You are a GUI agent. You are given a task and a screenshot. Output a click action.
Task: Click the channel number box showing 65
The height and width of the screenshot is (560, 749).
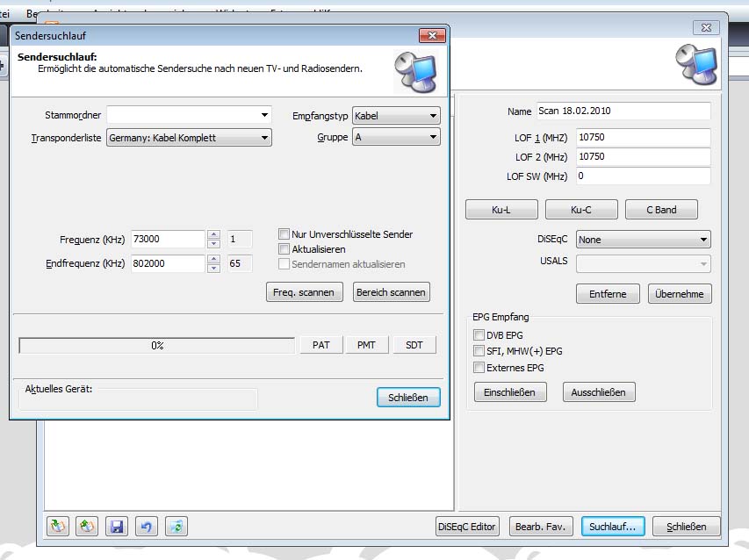[x=240, y=263]
